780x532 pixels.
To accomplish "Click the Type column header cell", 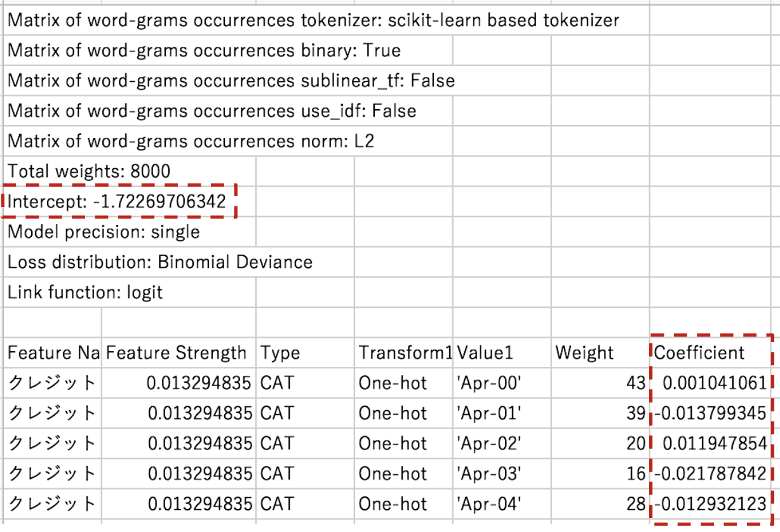I will click(305, 352).
